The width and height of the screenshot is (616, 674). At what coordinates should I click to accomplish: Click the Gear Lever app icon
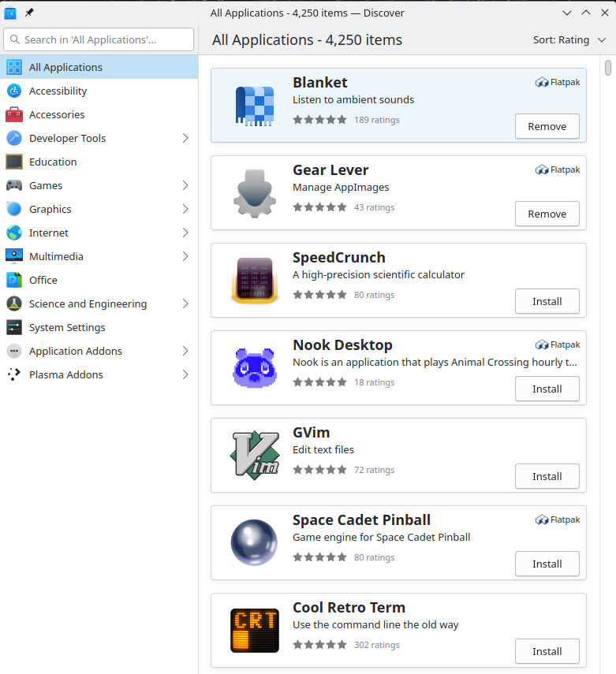point(255,193)
